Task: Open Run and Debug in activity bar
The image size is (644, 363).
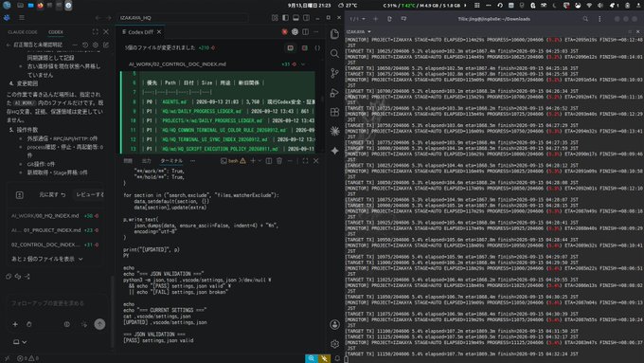Action: coord(334,93)
